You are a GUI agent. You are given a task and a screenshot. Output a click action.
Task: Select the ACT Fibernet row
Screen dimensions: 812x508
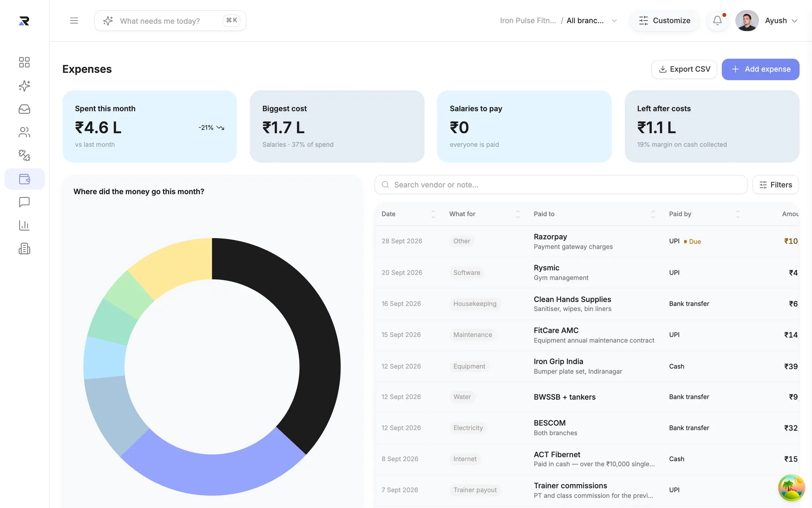587,459
